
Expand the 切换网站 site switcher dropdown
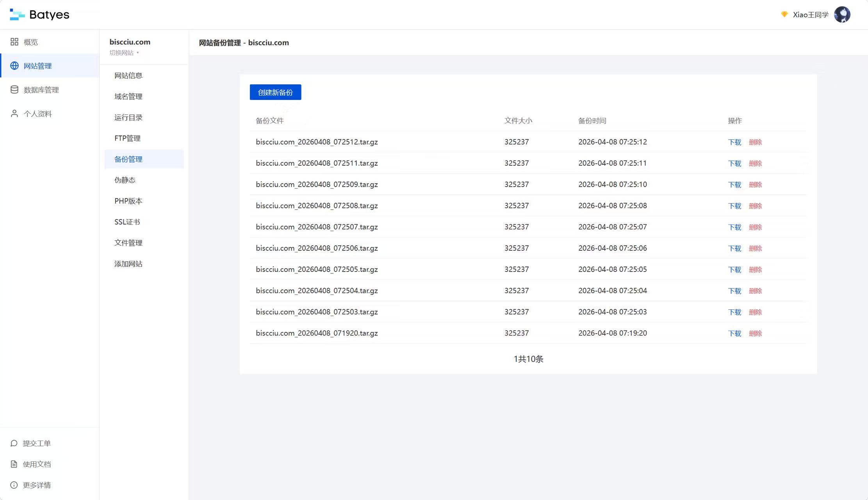coord(124,53)
